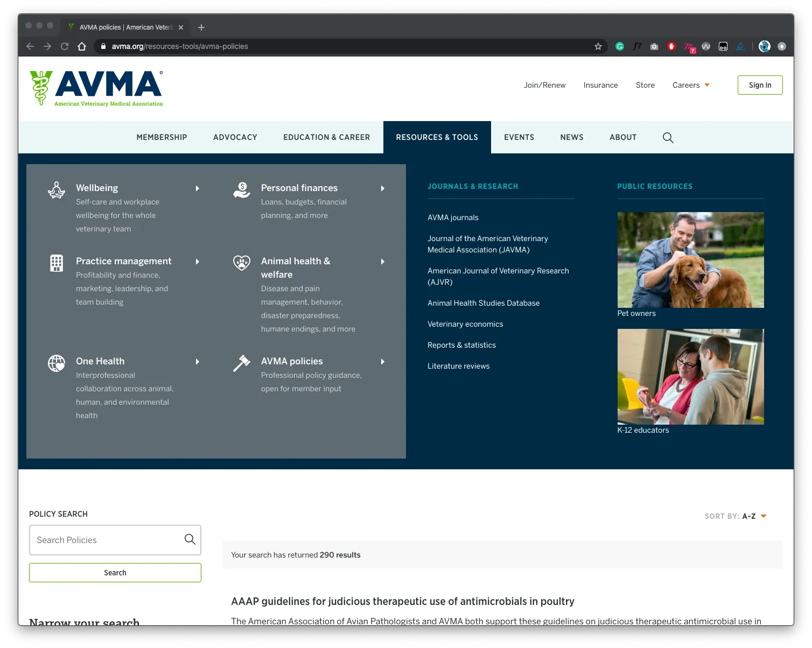Expand the Personal finances submenu arrow

(x=383, y=188)
